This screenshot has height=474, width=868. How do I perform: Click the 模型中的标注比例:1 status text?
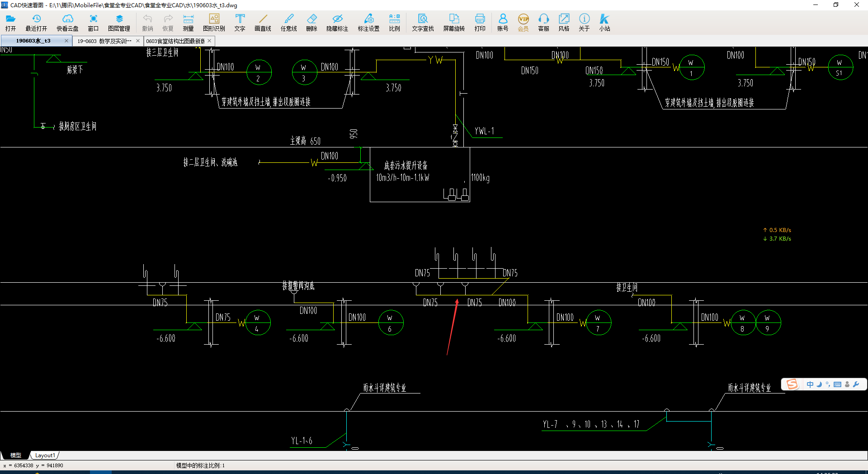tap(200, 465)
